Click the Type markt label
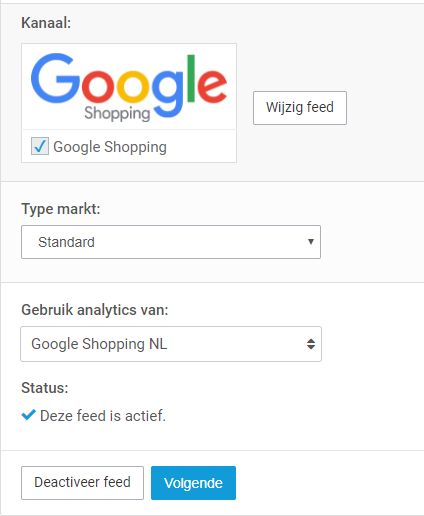The height and width of the screenshot is (516, 424). (x=61, y=209)
